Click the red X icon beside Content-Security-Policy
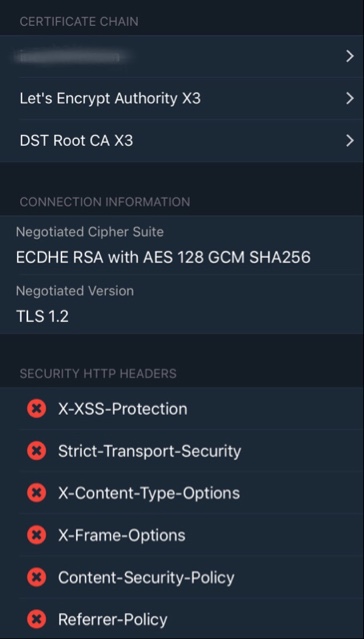Image resolution: width=364 pixels, height=639 pixels. pos(36,577)
